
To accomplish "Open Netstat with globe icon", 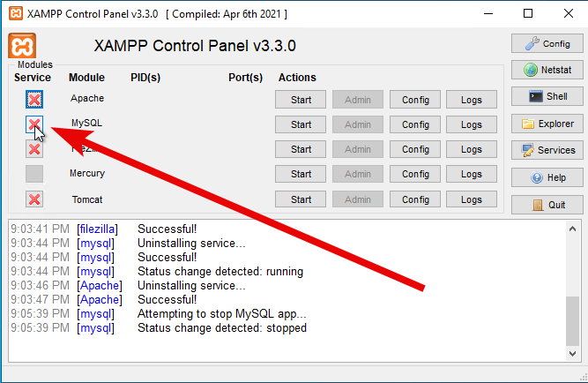I will 547,70.
